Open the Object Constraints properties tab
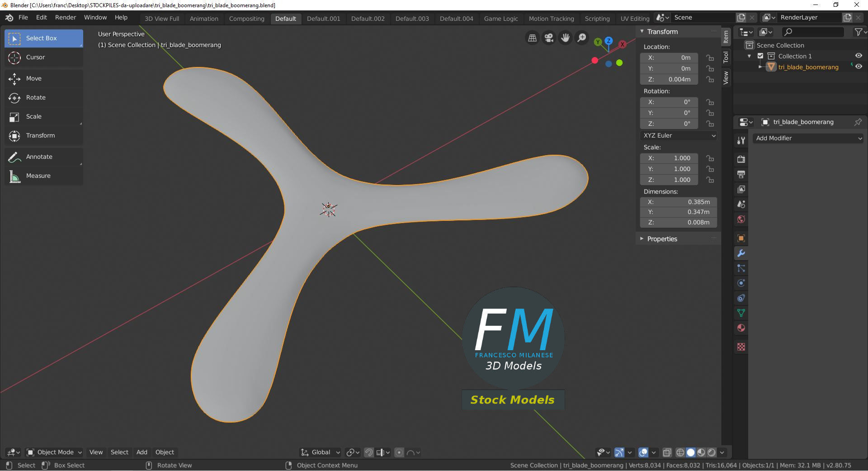868x471 pixels. [741, 298]
